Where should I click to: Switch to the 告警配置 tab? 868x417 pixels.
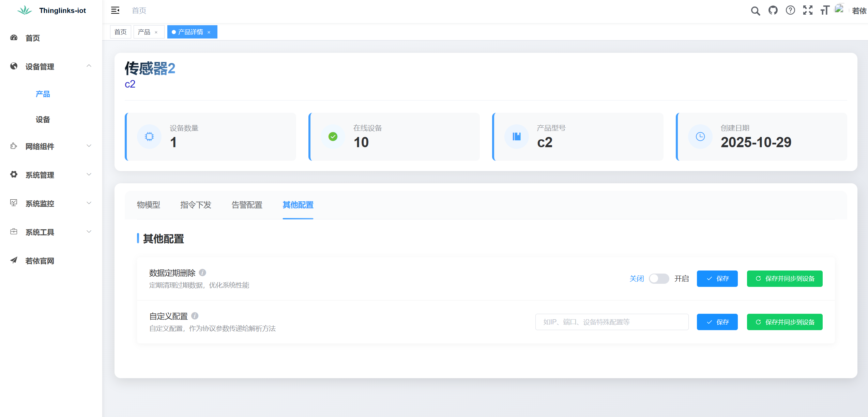tap(247, 205)
